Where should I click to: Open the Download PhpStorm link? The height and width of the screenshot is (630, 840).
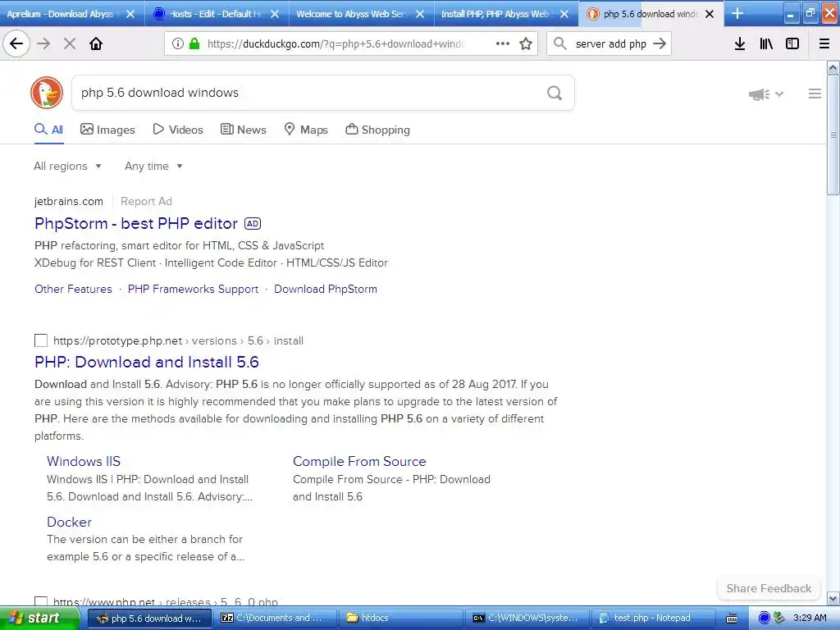pos(326,290)
